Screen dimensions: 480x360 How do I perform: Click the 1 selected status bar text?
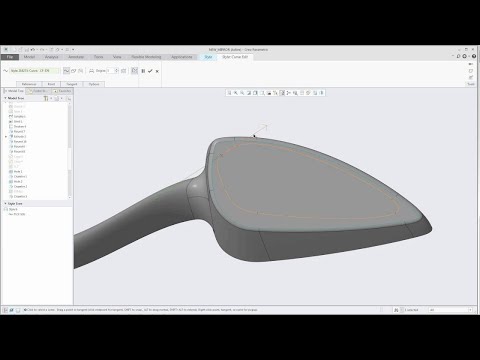click(411, 310)
